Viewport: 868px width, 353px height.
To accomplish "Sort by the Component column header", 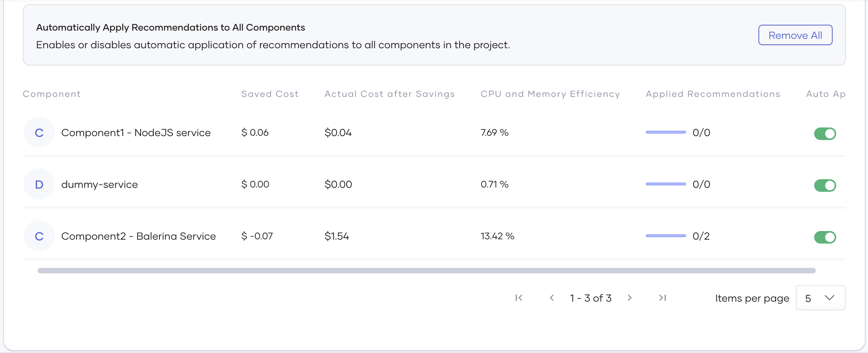I will click(x=51, y=94).
